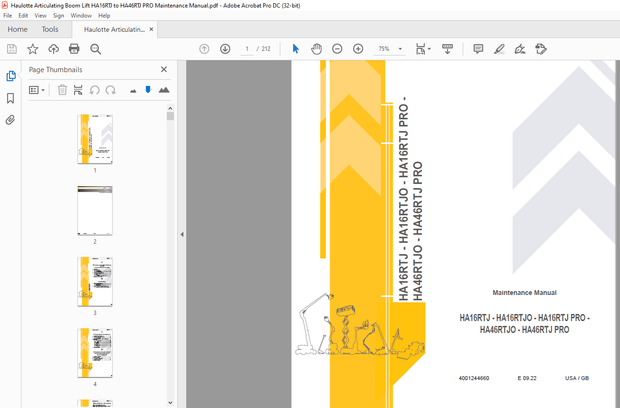Screen dimensions: 620x408
Task: Add the document to starred files
Action: [x=32, y=49]
